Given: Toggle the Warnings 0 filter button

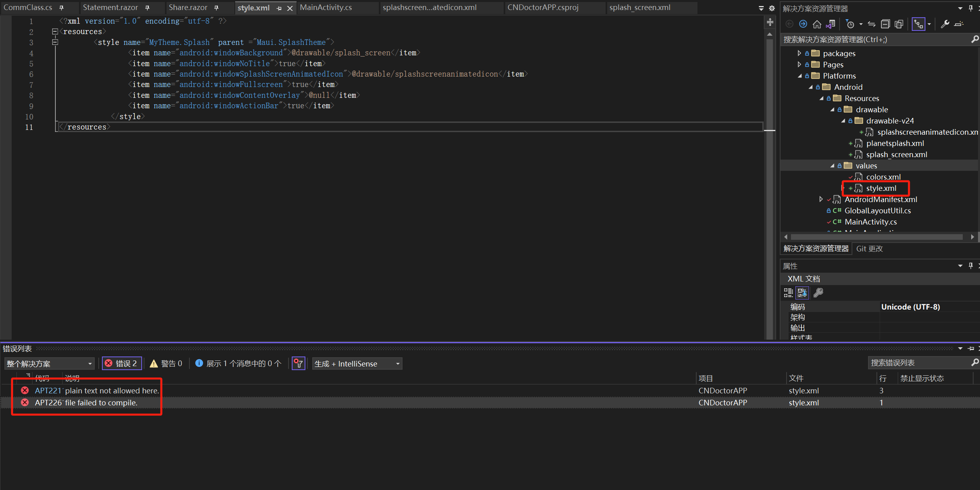Looking at the screenshot, I should click(166, 363).
